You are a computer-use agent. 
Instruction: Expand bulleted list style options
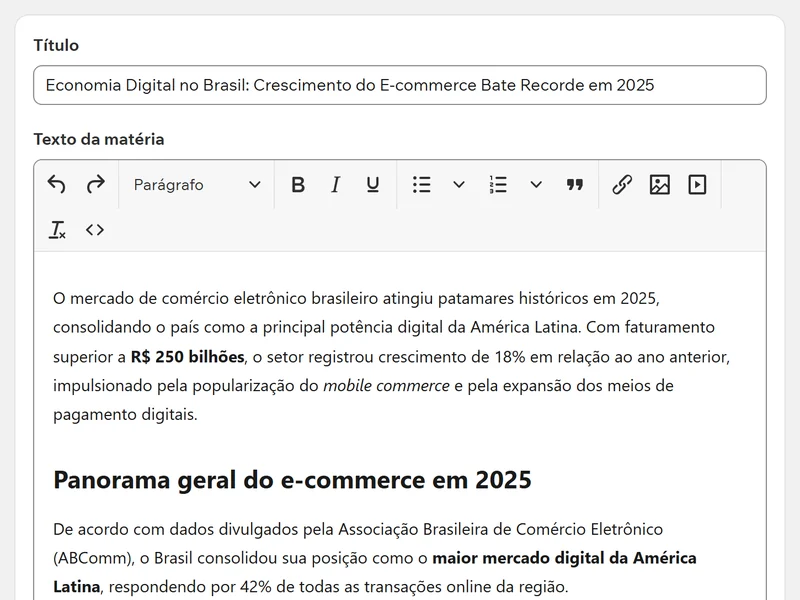pyautogui.click(x=459, y=184)
